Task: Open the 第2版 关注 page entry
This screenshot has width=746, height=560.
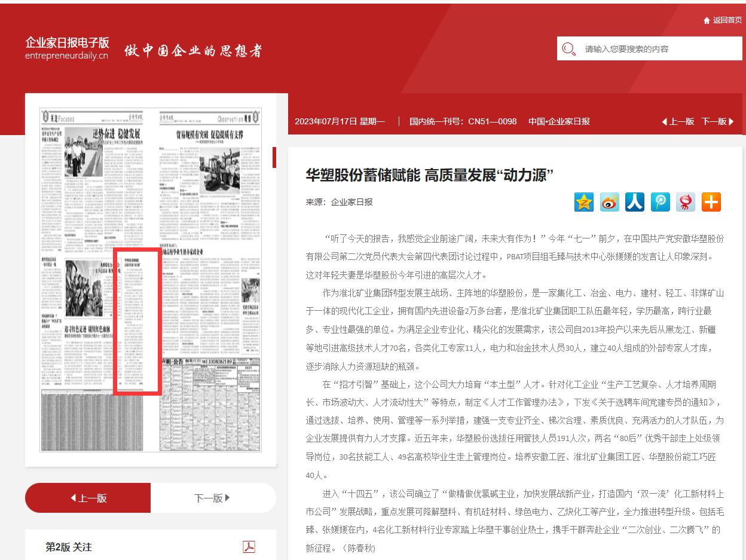Action: point(69,547)
